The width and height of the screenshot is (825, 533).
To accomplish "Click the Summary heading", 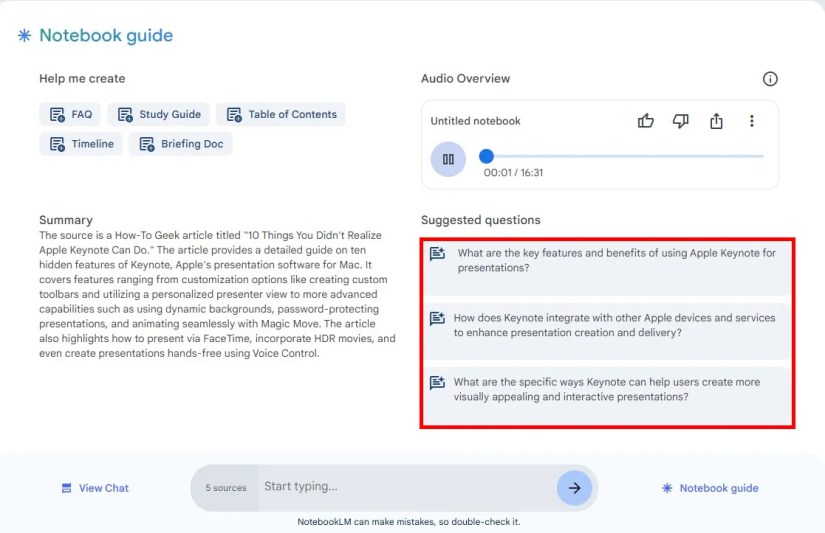I will coord(66,220).
